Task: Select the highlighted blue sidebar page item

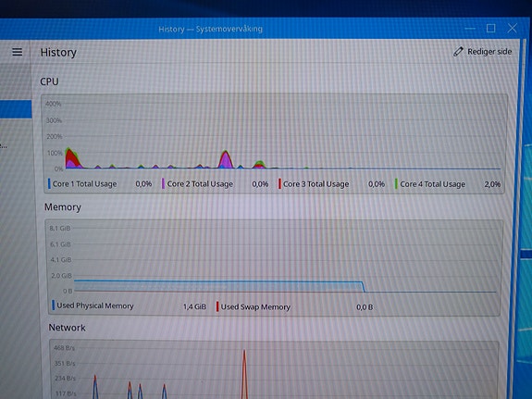Action: tap(16, 109)
